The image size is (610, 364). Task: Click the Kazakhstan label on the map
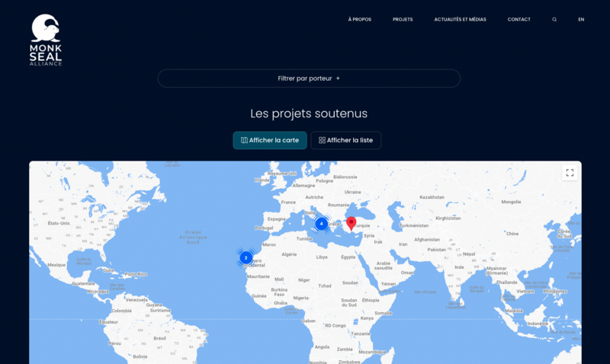[x=431, y=197]
